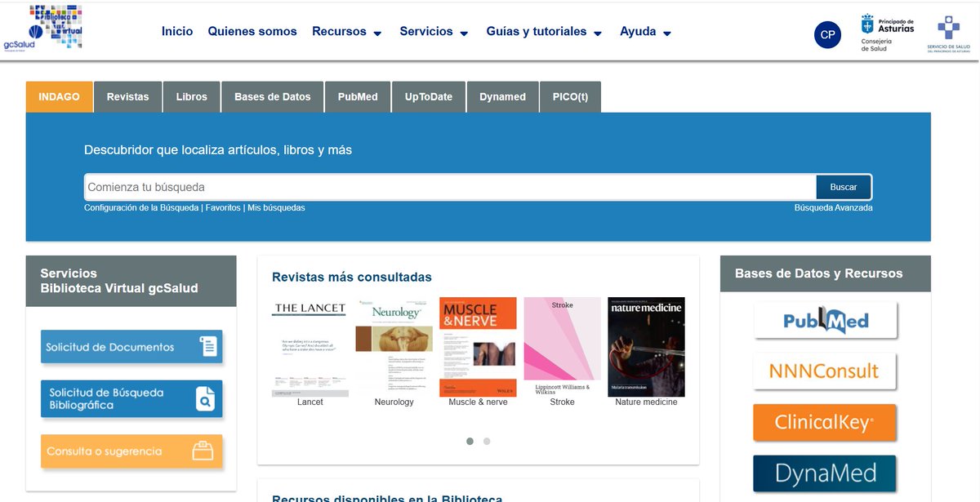This screenshot has width=980, height=502.
Task: Open Mis búsquedas link
Action: tap(276, 208)
